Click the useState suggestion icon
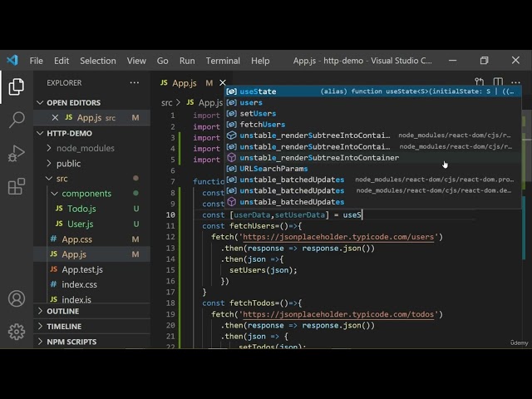Screen dimensions: 532x399 pos(231,91)
